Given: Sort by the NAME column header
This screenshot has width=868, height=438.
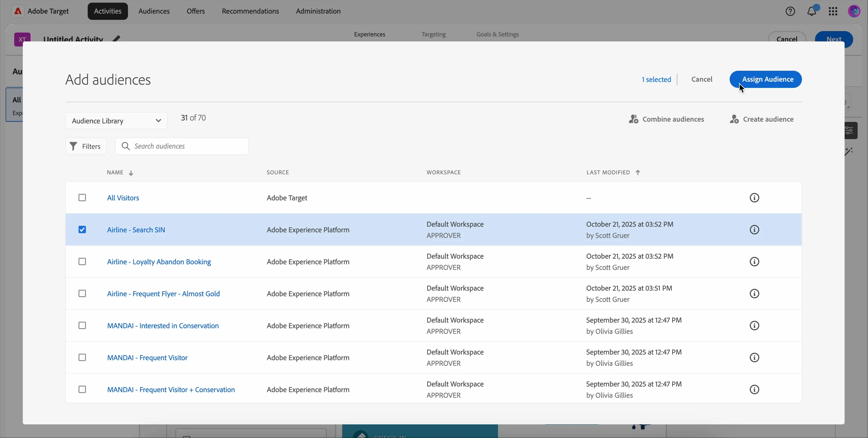Looking at the screenshot, I should [x=120, y=172].
